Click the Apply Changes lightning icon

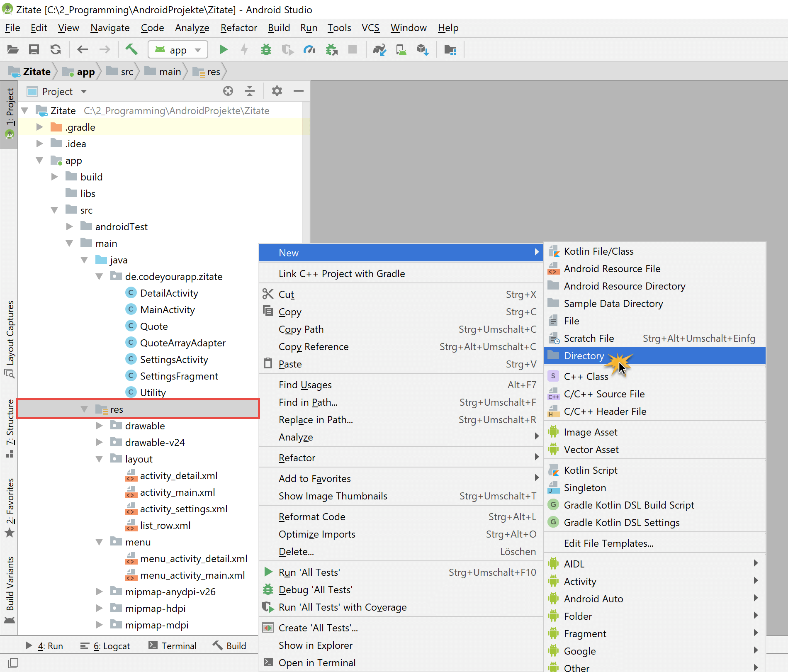245,50
